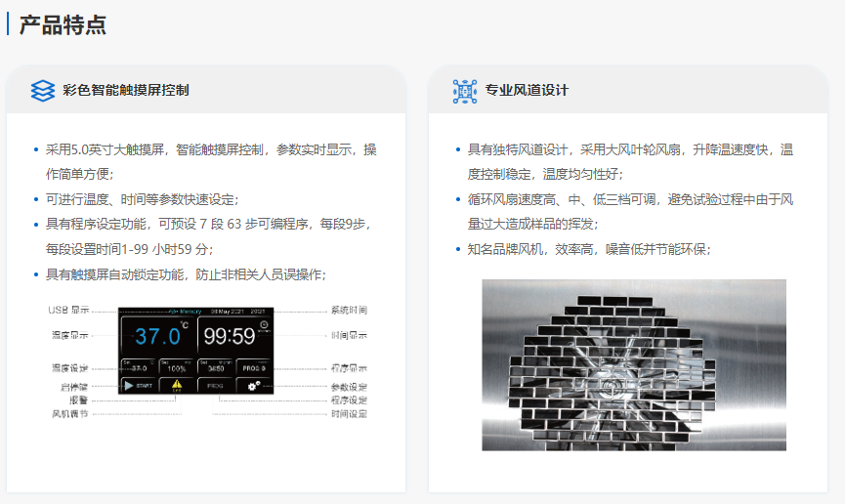Click the blue 37.0 temperature display

point(158,336)
